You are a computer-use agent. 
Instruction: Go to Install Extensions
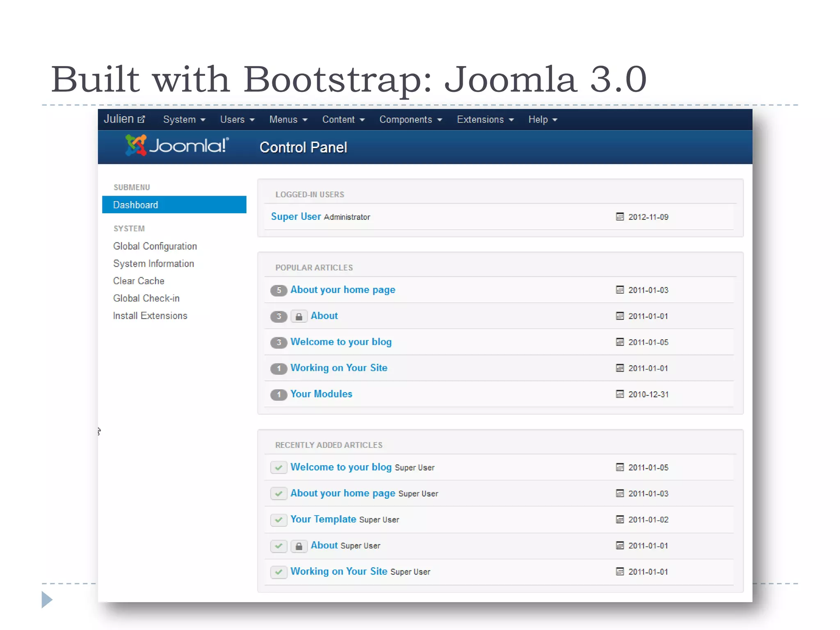coord(150,315)
